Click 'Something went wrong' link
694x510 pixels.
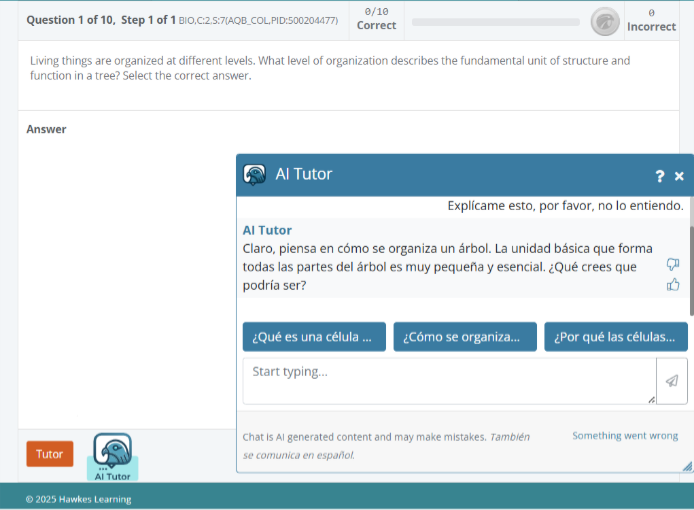tap(625, 436)
